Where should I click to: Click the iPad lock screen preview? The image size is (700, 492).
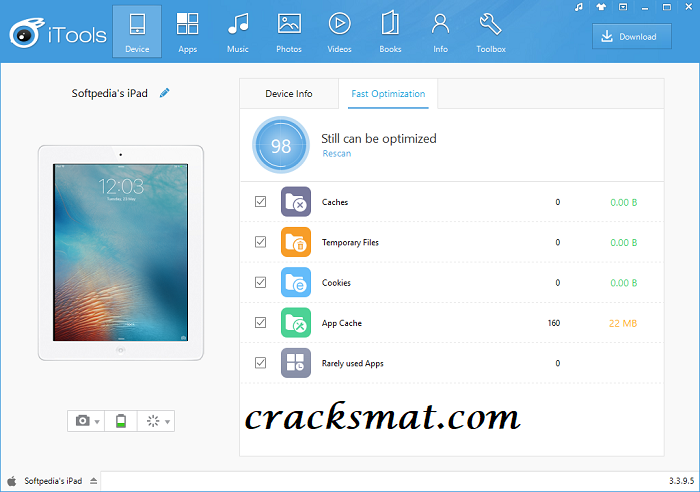pyautogui.click(x=121, y=252)
